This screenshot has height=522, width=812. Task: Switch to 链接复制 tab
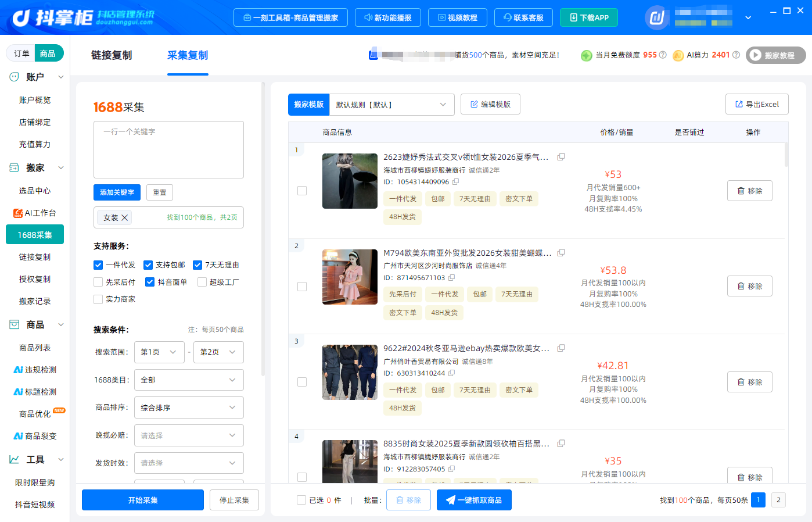point(112,55)
